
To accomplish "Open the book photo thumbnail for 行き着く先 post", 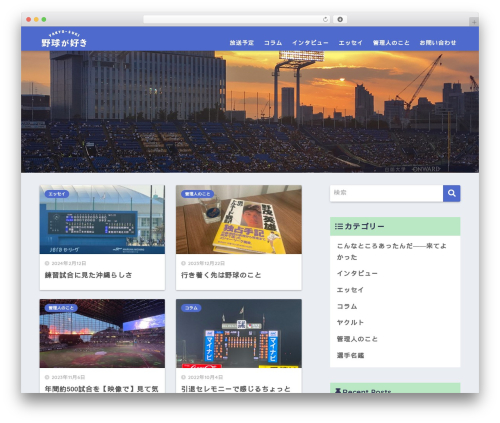I will [x=239, y=220].
